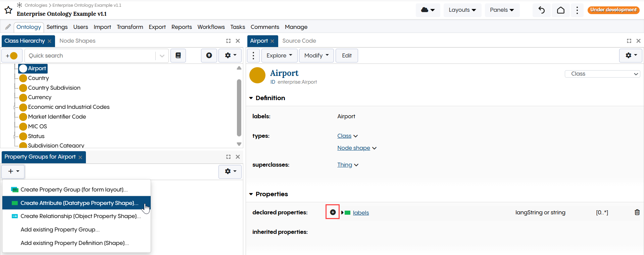Click the undo arrow icon
The width and height of the screenshot is (644, 255).
542,10
